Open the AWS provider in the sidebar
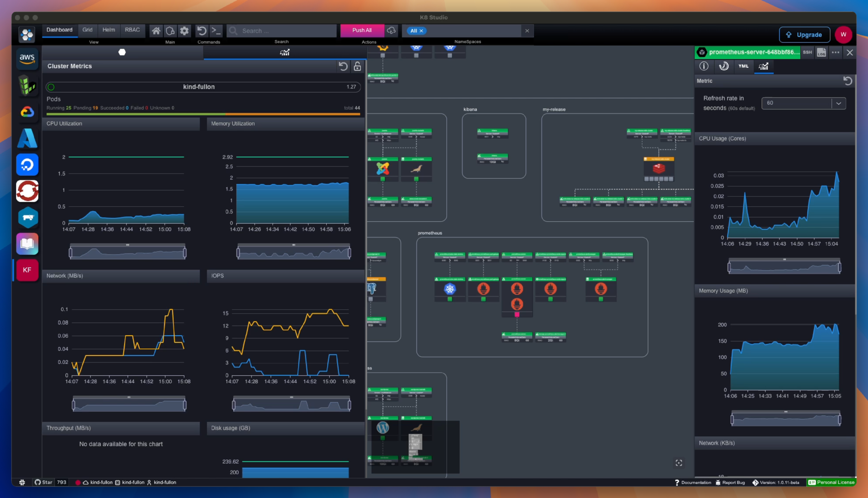The width and height of the screenshot is (868, 498). pyautogui.click(x=27, y=59)
